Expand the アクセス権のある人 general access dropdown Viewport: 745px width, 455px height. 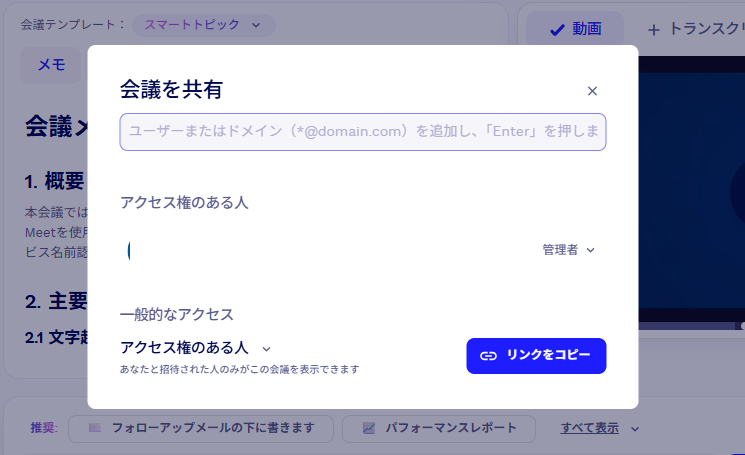(195, 348)
